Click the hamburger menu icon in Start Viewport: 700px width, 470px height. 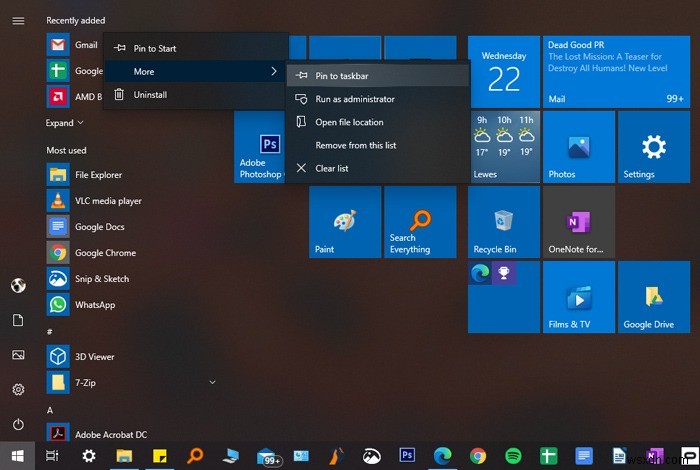coord(18,21)
